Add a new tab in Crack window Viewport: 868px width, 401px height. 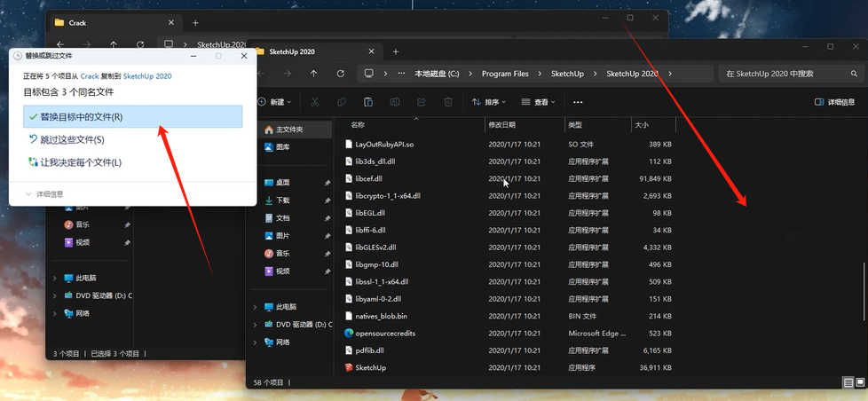(195, 23)
